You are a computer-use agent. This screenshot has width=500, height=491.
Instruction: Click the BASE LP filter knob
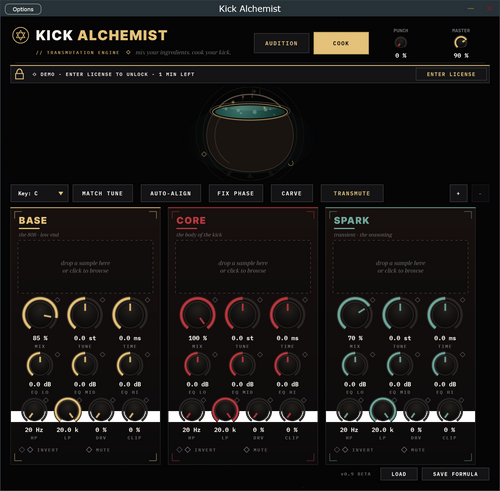click(68, 411)
